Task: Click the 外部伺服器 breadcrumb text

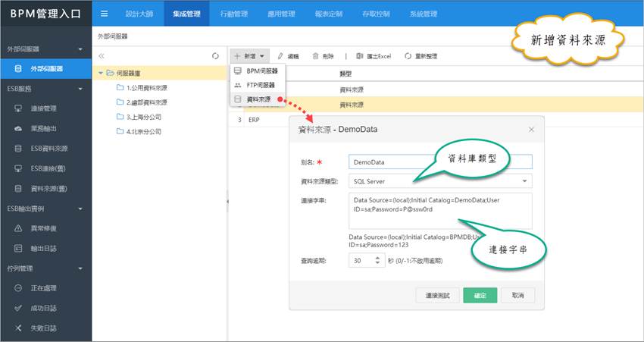Action: (113, 36)
